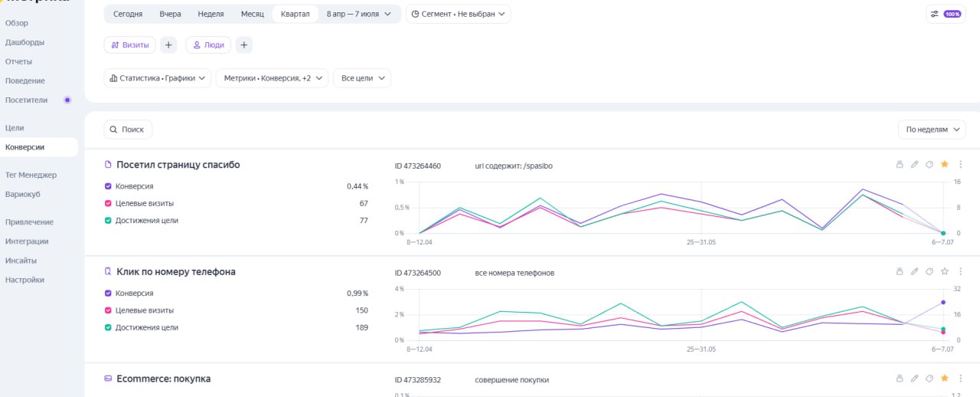The image size is (980, 397).
Task: Open Посетители in the sidebar
Action: (26, 100)
